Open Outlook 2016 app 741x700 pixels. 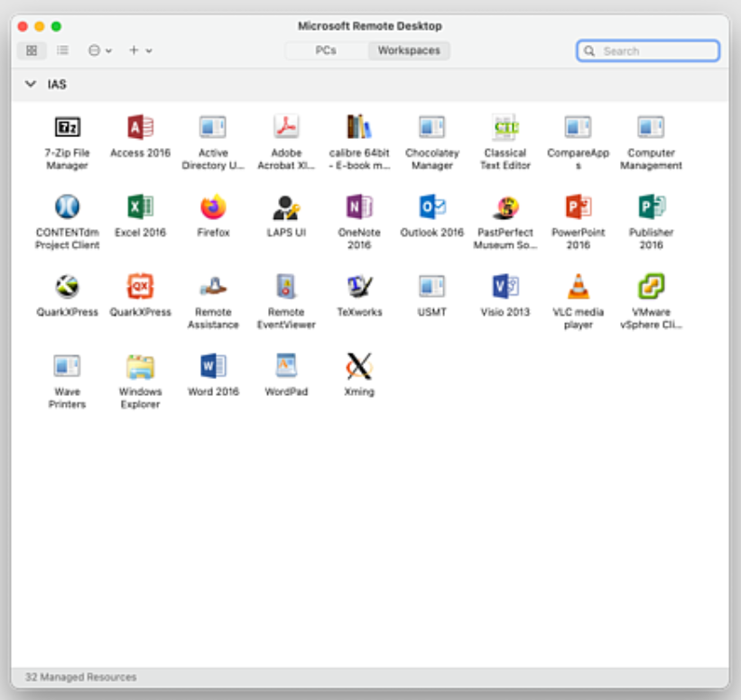tap(432, 207)
